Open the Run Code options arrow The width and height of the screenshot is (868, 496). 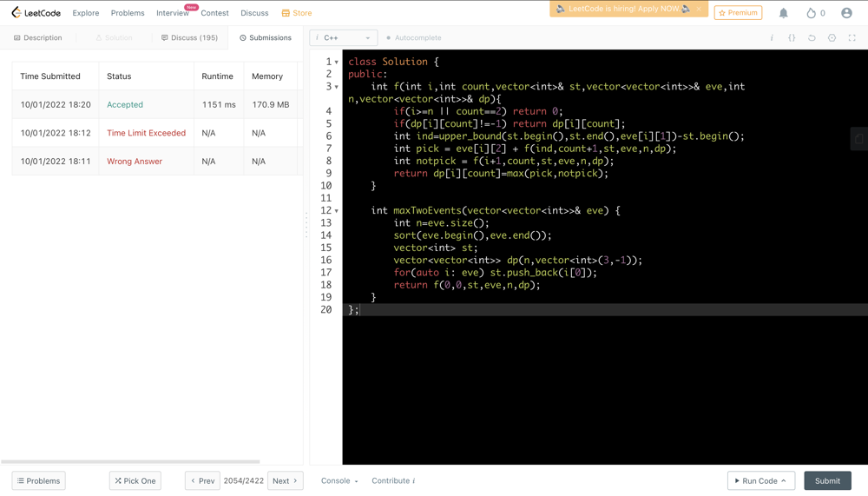pos(784,480)
